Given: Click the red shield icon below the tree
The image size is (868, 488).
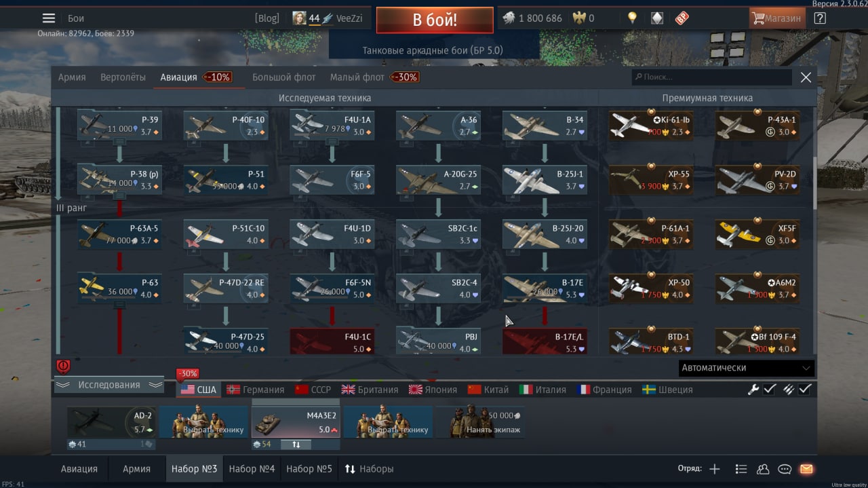Looking at the screenshot, I should pyautogui.click(x=63, y=367).
